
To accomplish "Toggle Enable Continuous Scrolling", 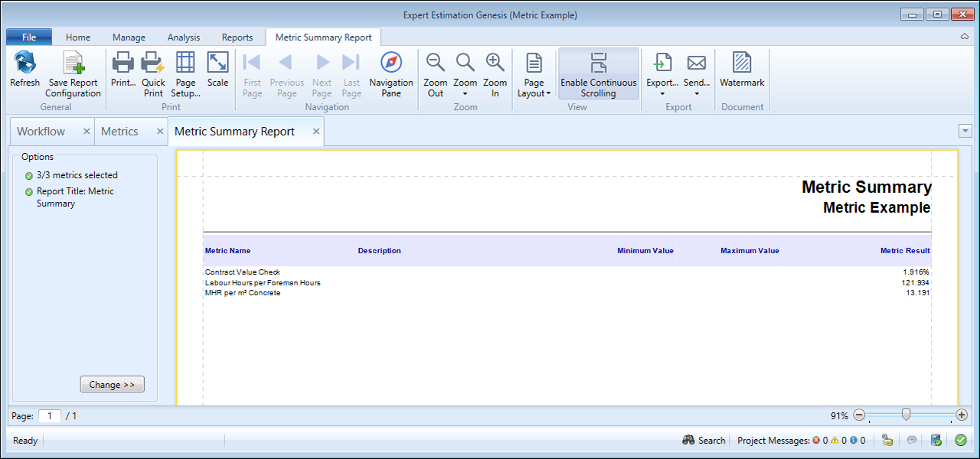I will coord(598,74).
